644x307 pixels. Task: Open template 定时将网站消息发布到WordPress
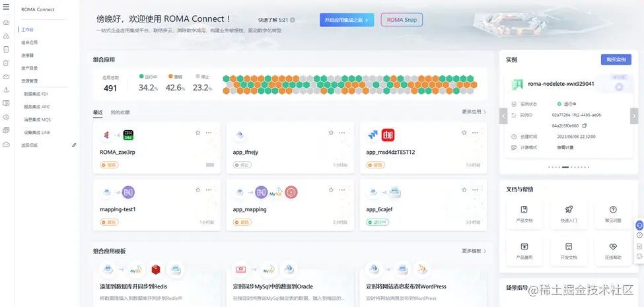tap(406, 287)
